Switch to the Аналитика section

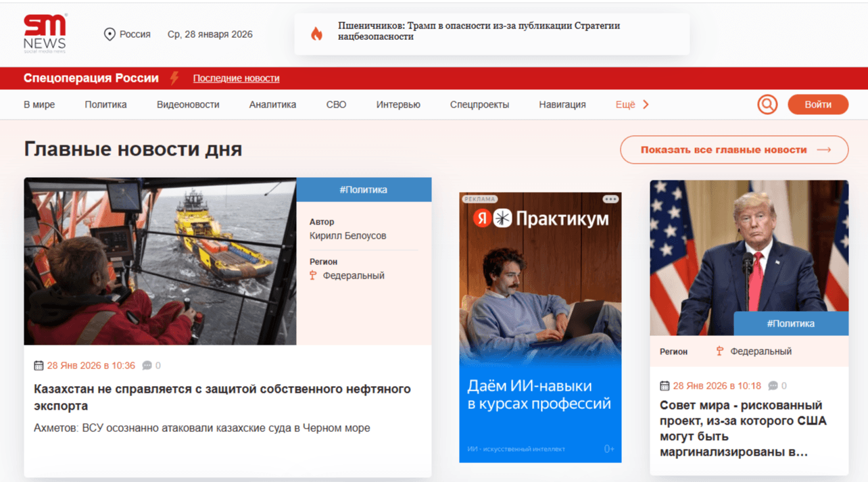pyautogui.click(x=272, y=104)
